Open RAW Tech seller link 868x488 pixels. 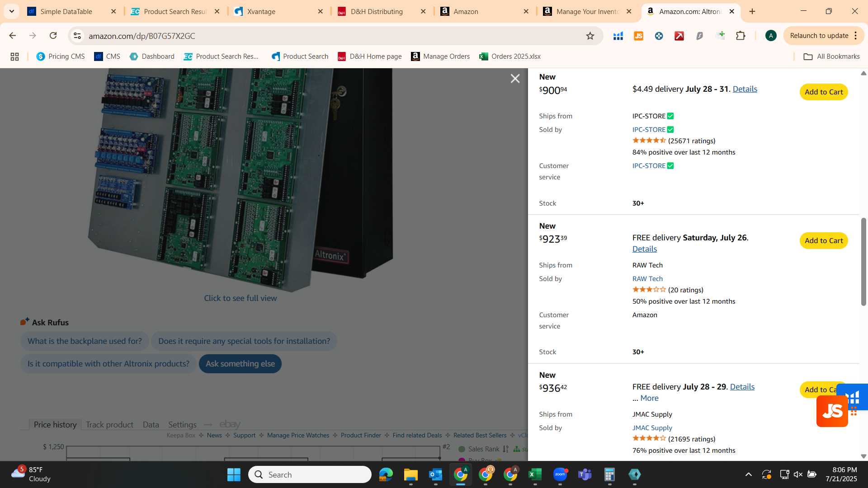pos(647,279)
